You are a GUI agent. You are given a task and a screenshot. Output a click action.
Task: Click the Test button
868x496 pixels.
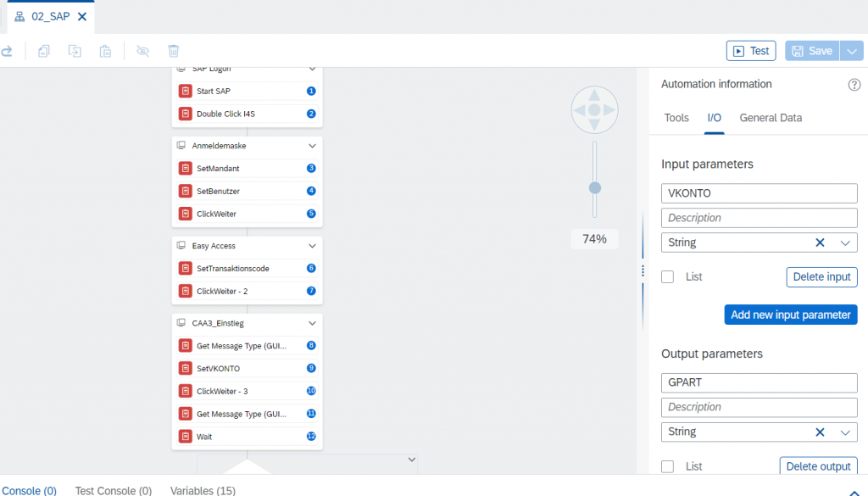click(751, 51)
